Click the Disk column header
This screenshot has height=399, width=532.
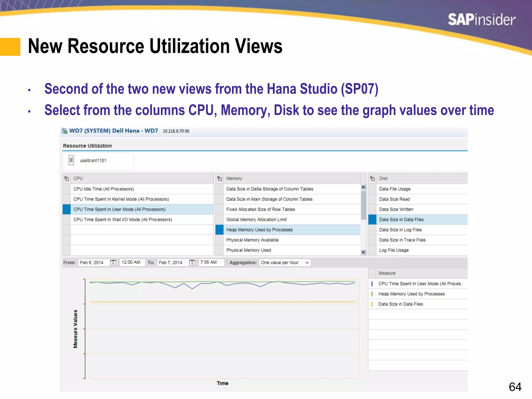pyautogui.click(x=422, y=178)
